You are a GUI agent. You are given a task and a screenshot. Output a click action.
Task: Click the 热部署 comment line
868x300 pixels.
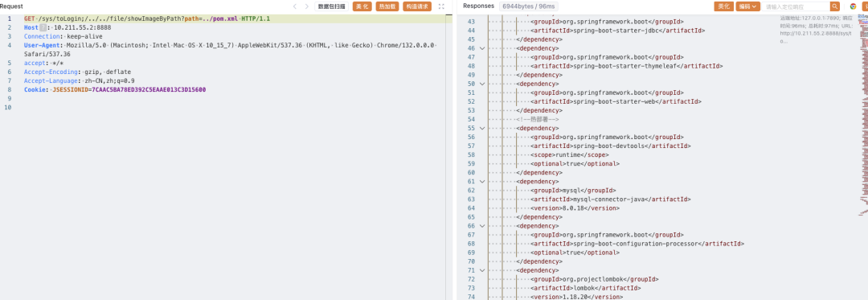[x=538, y=119]
